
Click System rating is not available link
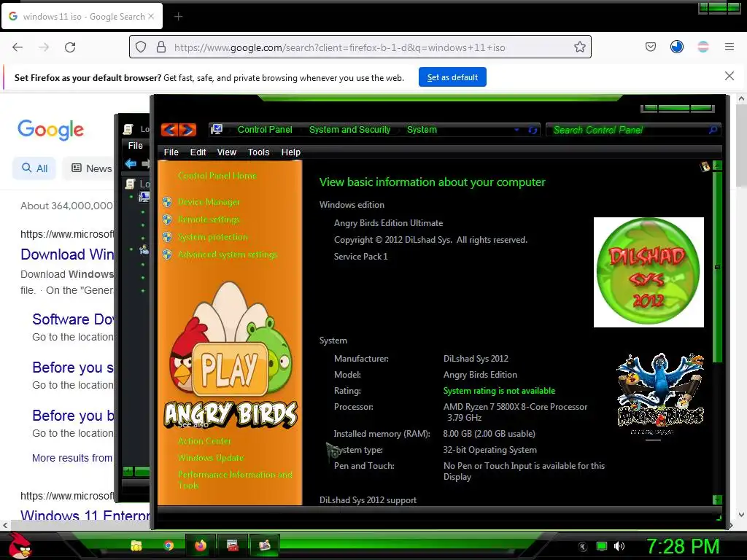(x=499, y=391)
